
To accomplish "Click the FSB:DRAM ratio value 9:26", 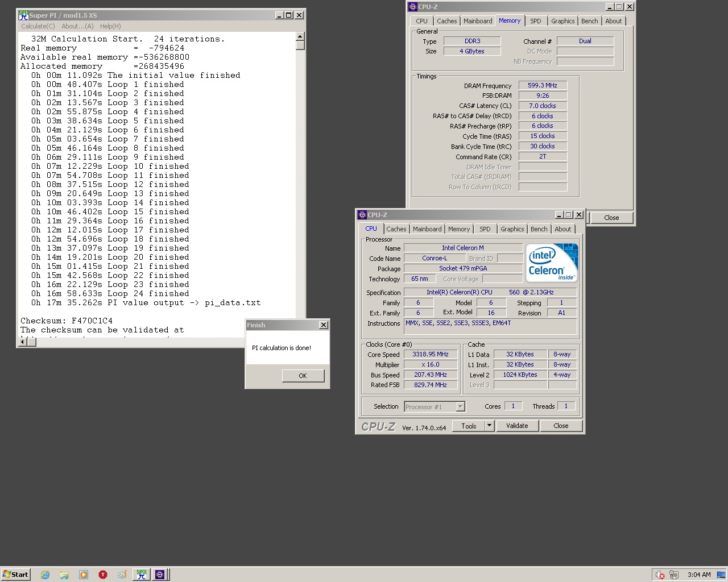I will pyautogui.click(x=543, y=95).
